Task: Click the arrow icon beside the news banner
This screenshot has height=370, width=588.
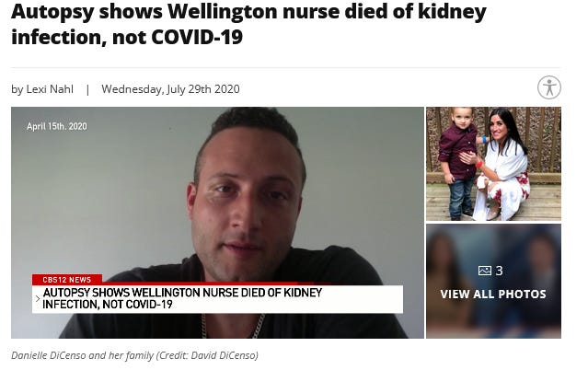Action: (38, 299)
